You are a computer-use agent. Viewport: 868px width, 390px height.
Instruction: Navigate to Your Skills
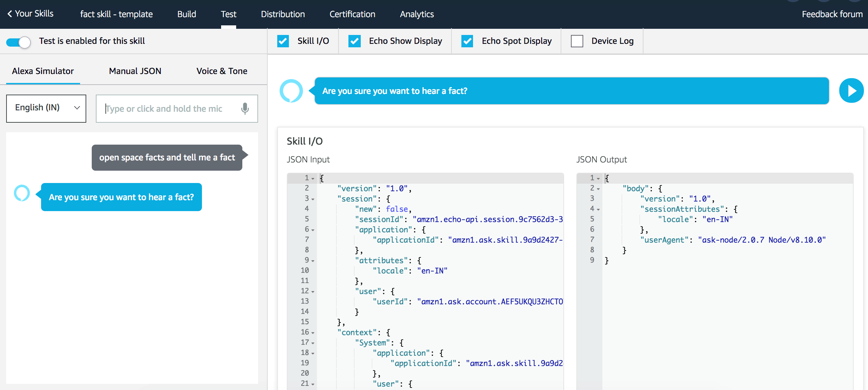tap(34, 14)
